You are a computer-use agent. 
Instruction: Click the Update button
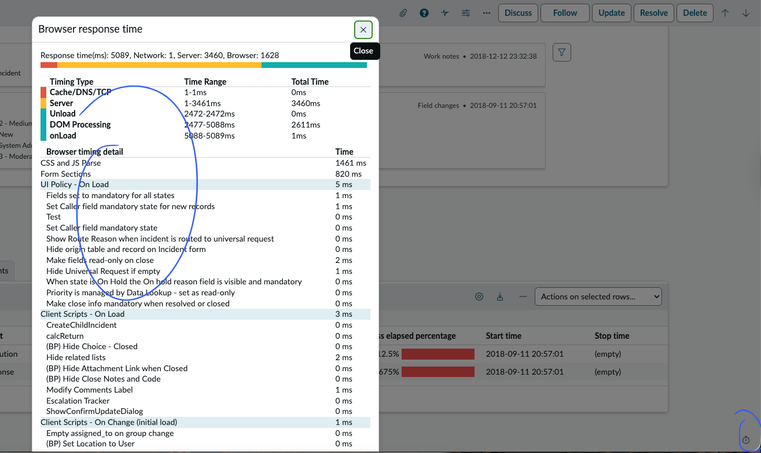(x=611, y=13)
